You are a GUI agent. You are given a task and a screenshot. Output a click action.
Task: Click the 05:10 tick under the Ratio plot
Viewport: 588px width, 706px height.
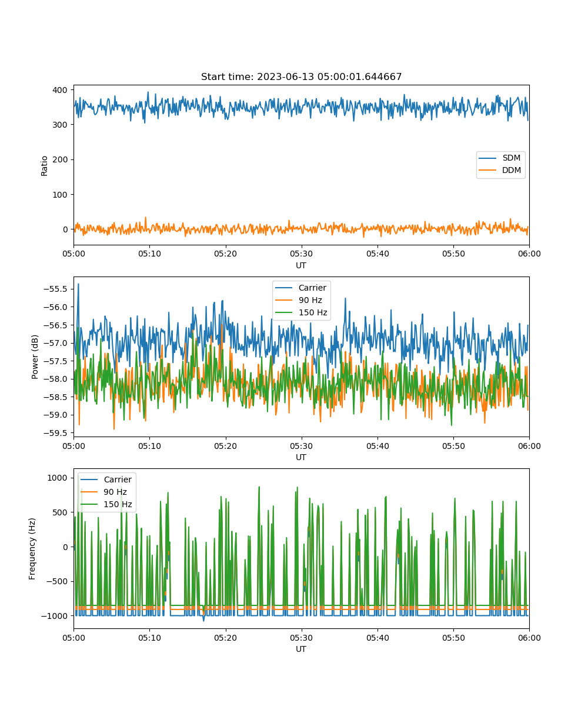pos(149,254)
